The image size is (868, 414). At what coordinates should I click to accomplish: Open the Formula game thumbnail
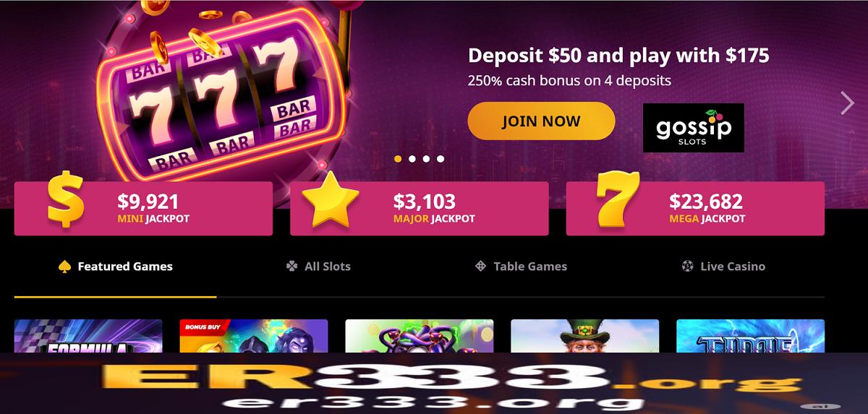(x=88, y=337)
